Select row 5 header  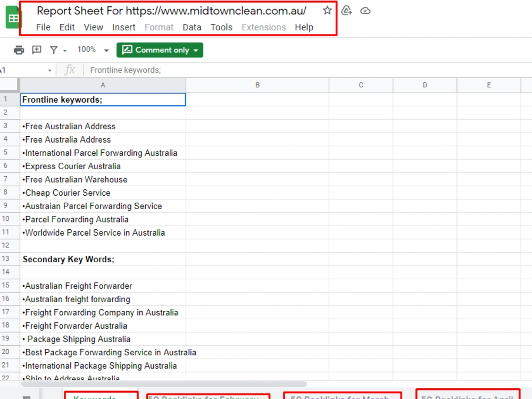pyautogui.click(x=9, y=153)
